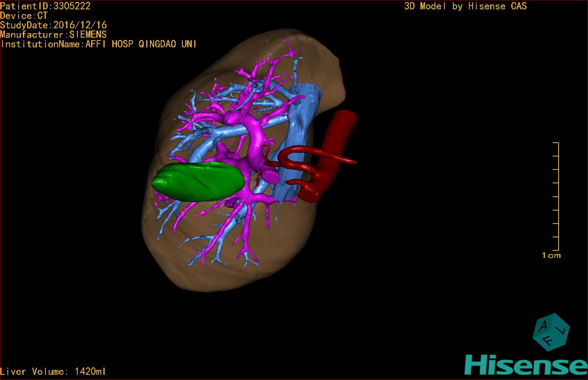Click the "PatientID:3305222" text

click(x=45, y=6)
